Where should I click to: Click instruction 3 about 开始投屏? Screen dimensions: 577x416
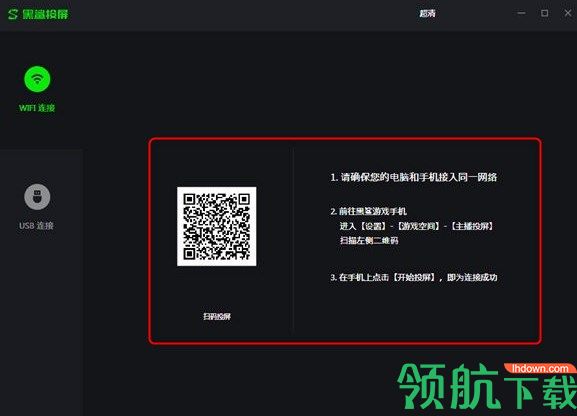pos(414,277)
